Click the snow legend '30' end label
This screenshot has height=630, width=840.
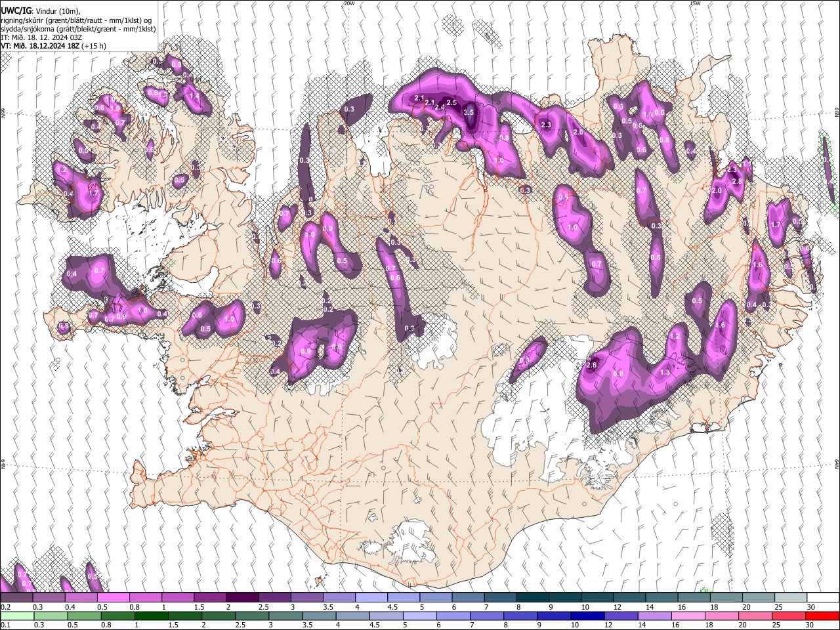tap(811, 607)
